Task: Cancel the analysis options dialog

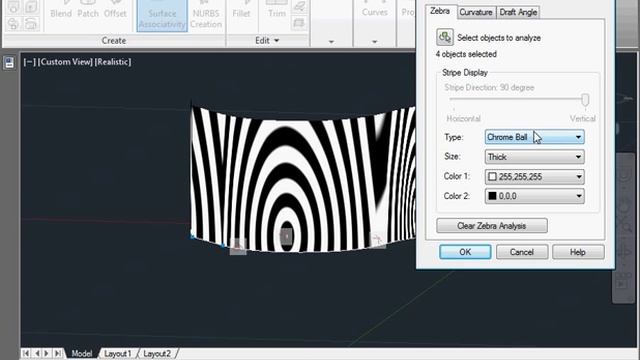Action: point(522,252)
